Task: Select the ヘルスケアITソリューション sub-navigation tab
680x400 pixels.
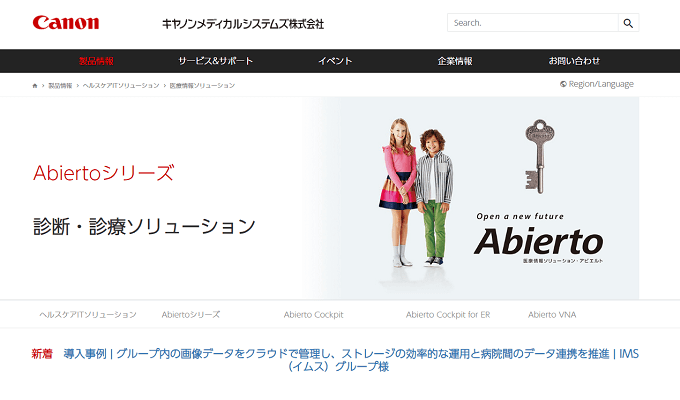Action: [88, 315]
